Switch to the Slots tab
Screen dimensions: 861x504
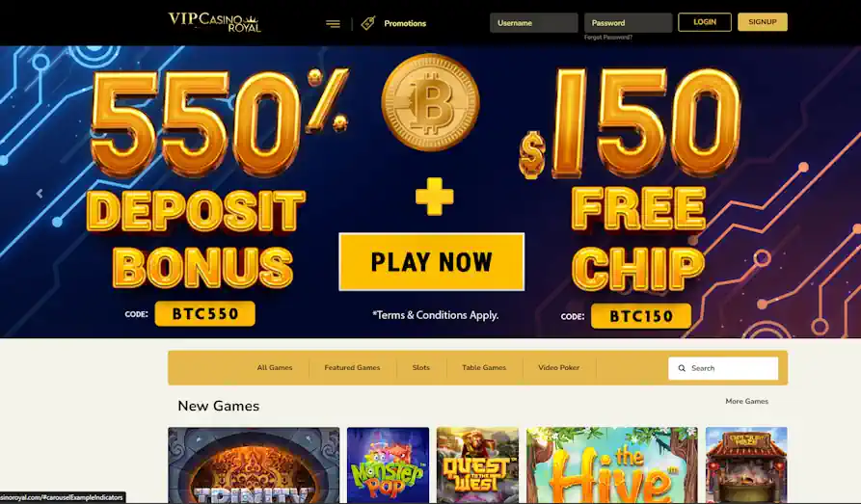pos(421,368)
